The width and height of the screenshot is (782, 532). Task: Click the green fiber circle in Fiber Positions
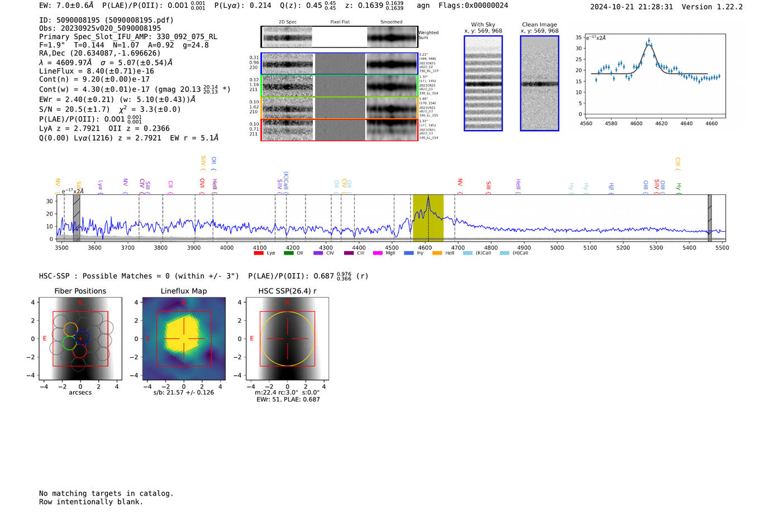pyautogui.click(x=69, y=343)
